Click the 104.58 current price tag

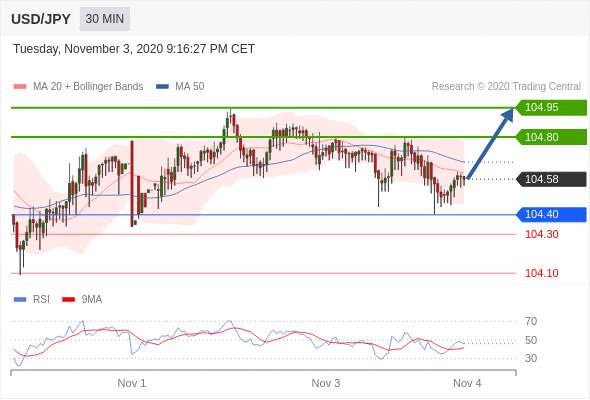551,179
